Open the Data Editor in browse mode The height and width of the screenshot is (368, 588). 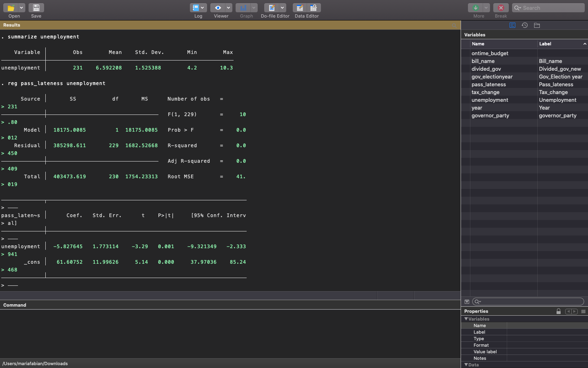(x=314, y=8)
